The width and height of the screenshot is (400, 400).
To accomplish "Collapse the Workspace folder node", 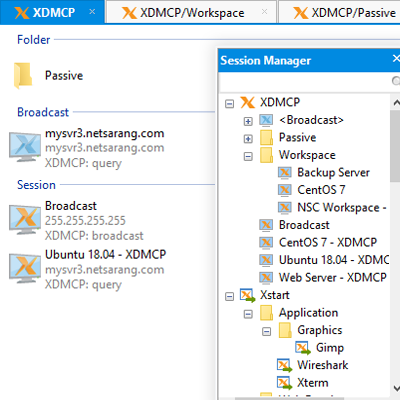I will (248, 156).
